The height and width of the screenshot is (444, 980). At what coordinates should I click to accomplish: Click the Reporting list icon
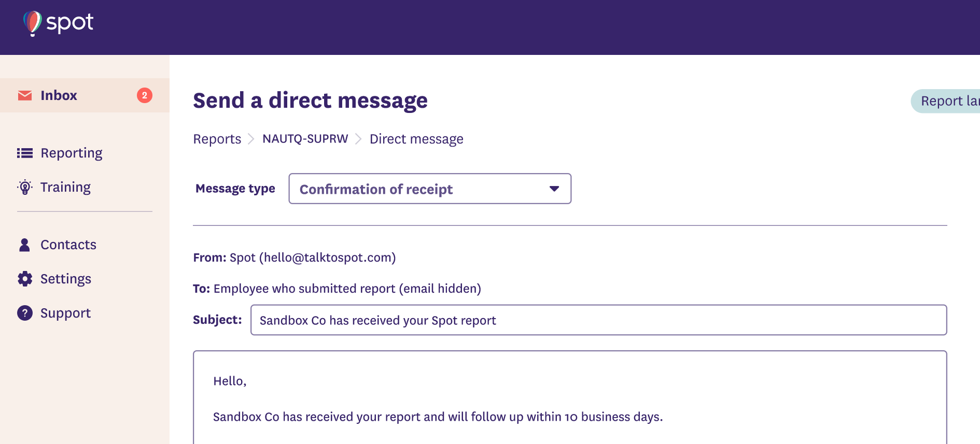[25, 153]
